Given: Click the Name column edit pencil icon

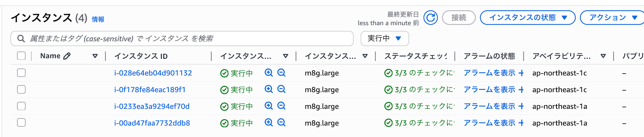Looking at the screenshot, I should coord(67,56).
